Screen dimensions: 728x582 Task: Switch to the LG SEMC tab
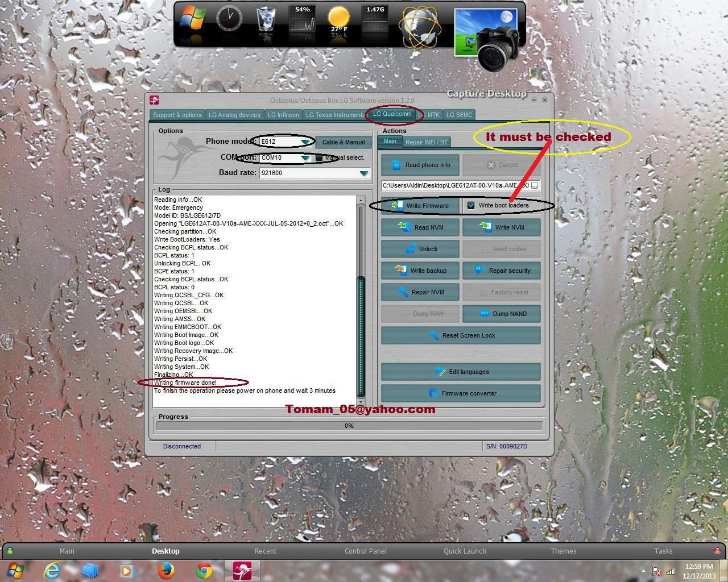tap(459, 115)
